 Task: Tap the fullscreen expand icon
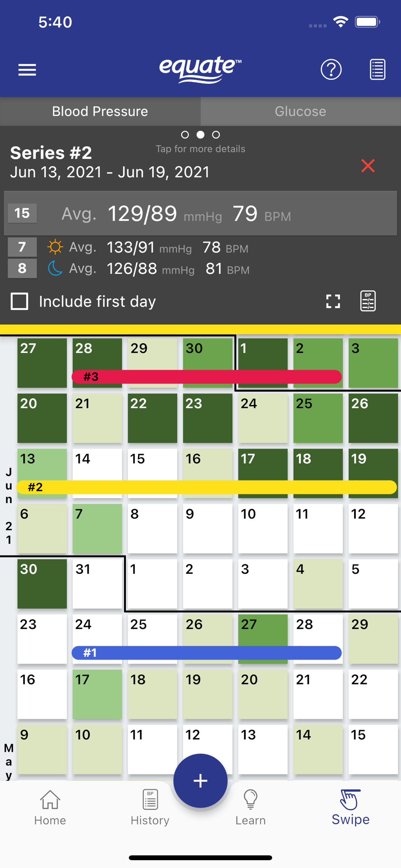[333, 301]
